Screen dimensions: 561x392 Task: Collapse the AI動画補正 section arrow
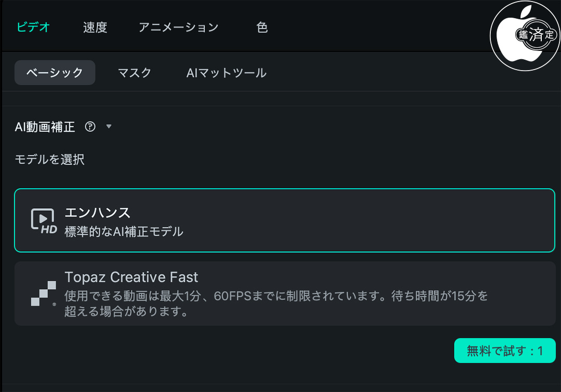[x=109, y=126]
